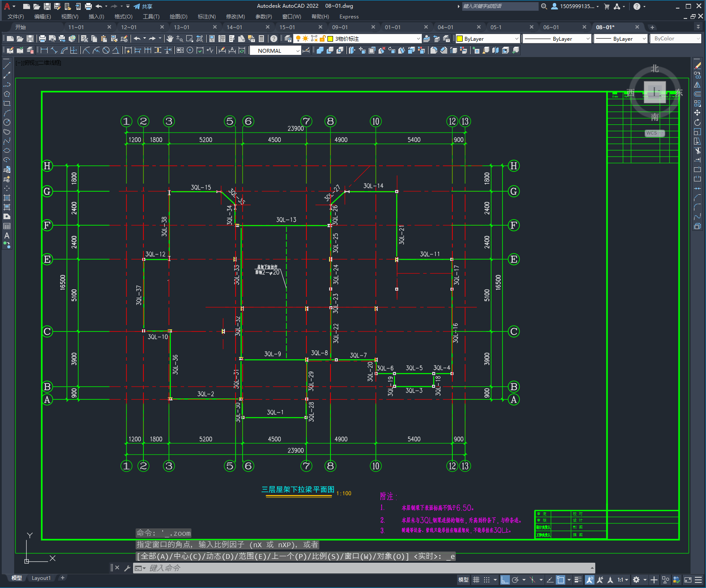Select the Pan hand tool

point(170,39)
